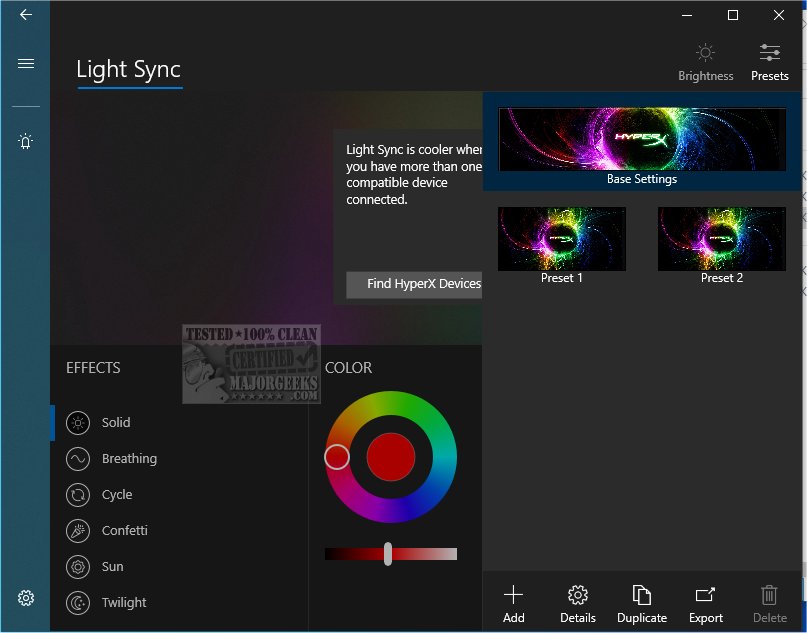Image resolution: width=807 pixels, height=633 pixels.
Task: Click the red center color swatch
Action: 390,457
